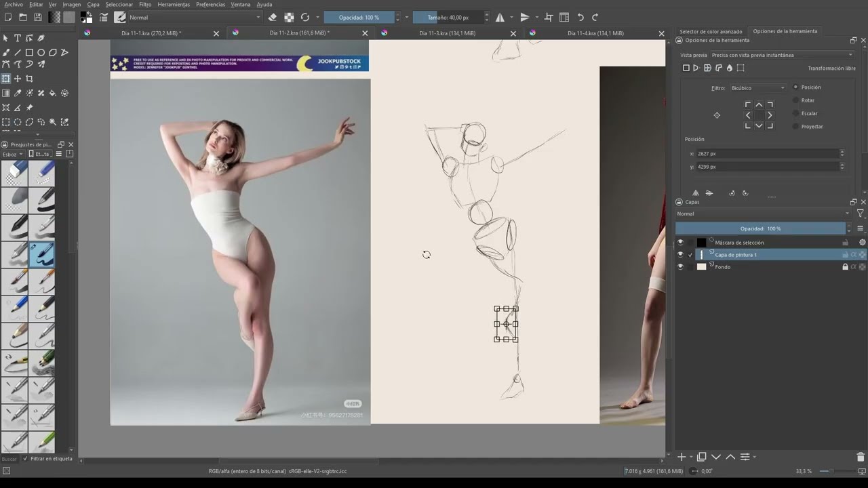Open the layer blending mode Normal dropdown
Screen dimensions: 868x488
pos(763,213)
